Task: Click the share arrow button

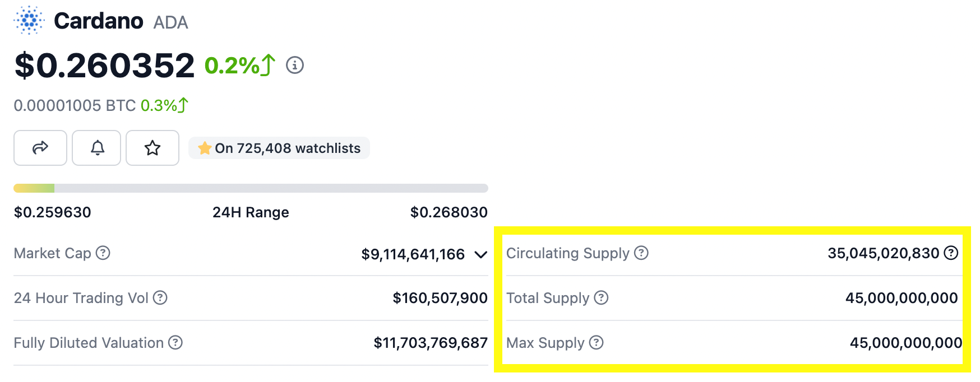Action: tap(40, 148)
